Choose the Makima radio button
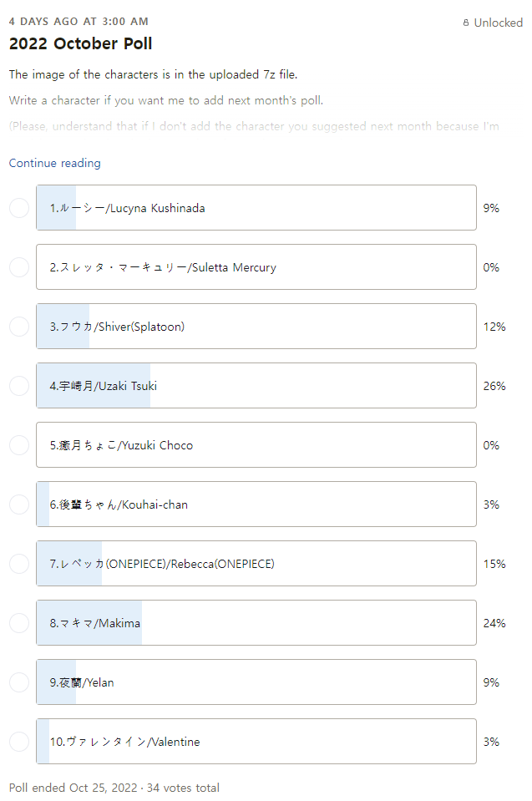The width and height of the screenshot is (532, 801). coord(19,623)
